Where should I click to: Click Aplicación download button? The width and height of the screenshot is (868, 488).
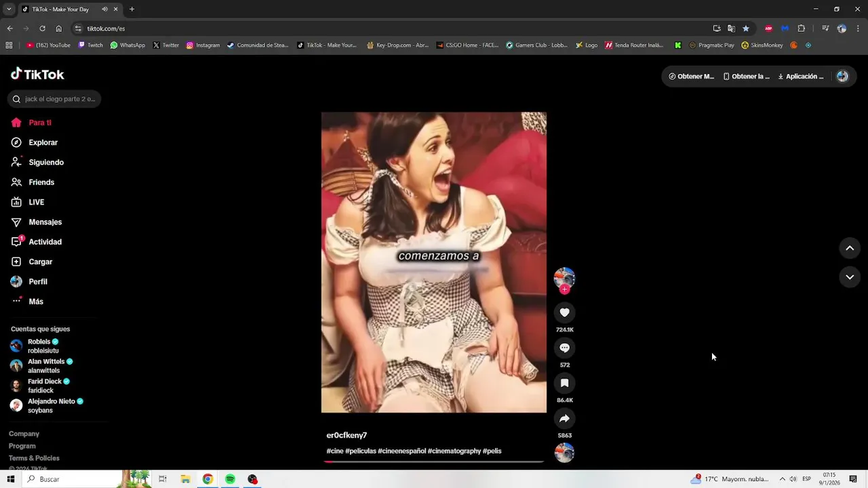[801, 77]
